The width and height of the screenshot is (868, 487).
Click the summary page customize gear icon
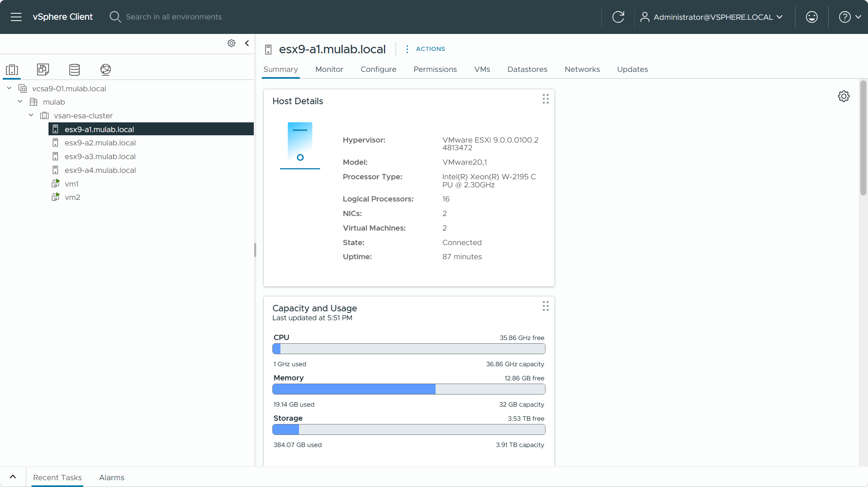click(x=843, y=96)
